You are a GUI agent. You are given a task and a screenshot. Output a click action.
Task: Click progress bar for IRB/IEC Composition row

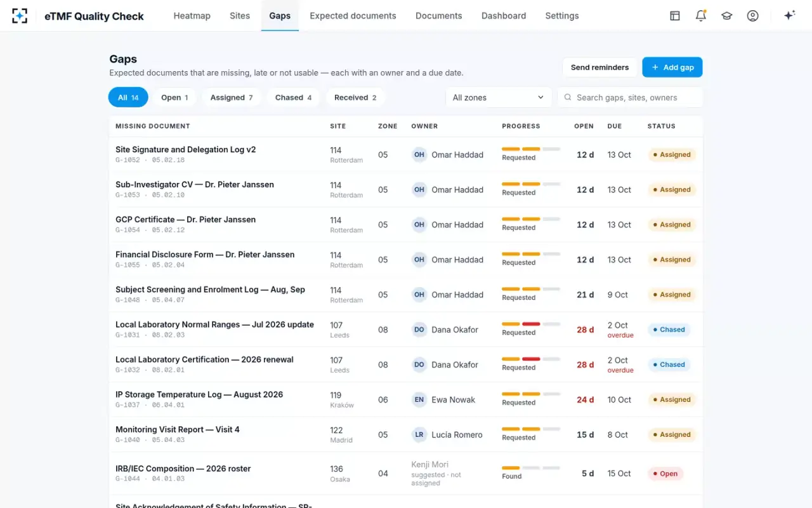pos(531,468)
